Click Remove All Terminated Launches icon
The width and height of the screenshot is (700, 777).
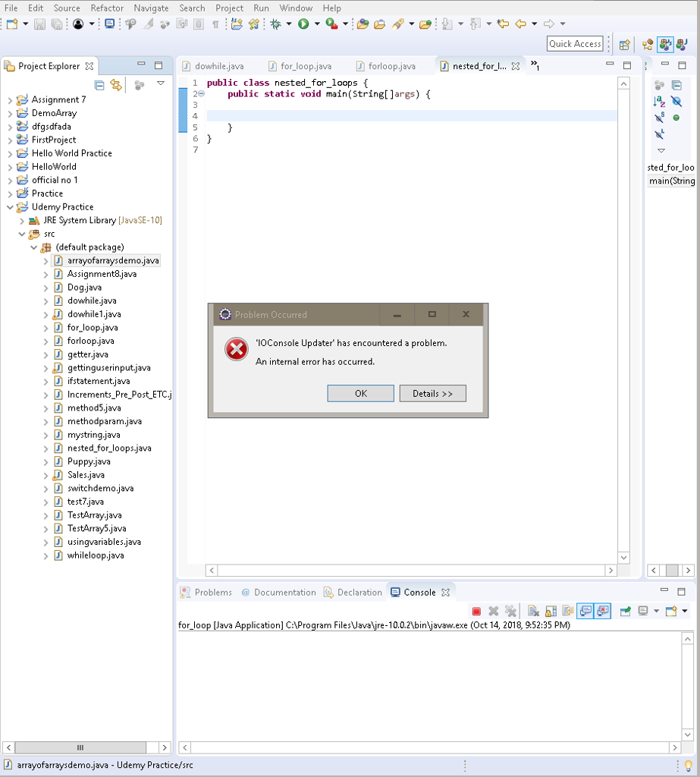coord(510,611)
